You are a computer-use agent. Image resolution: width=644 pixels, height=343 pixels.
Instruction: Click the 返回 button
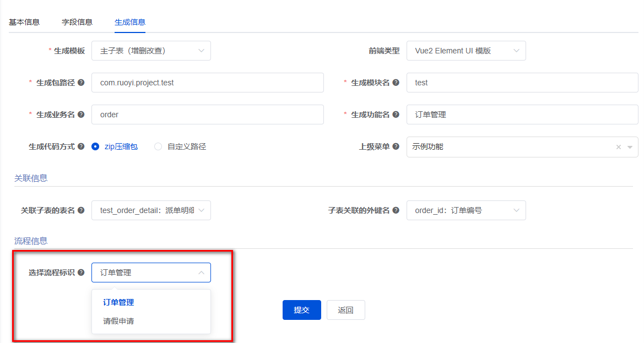(346, 310)
